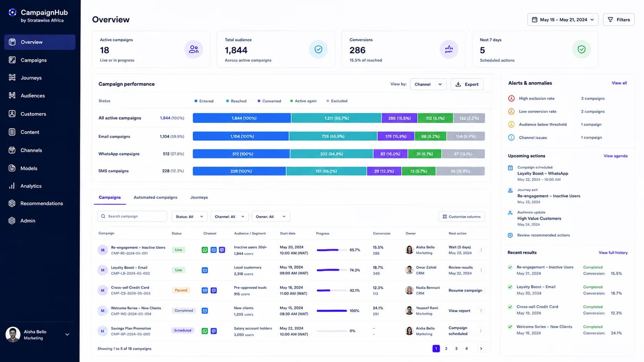This screenshot has height=362, width=644.
Task: Click progress bar for Cross-sell Credit Card
Action: tap(332, 290)
